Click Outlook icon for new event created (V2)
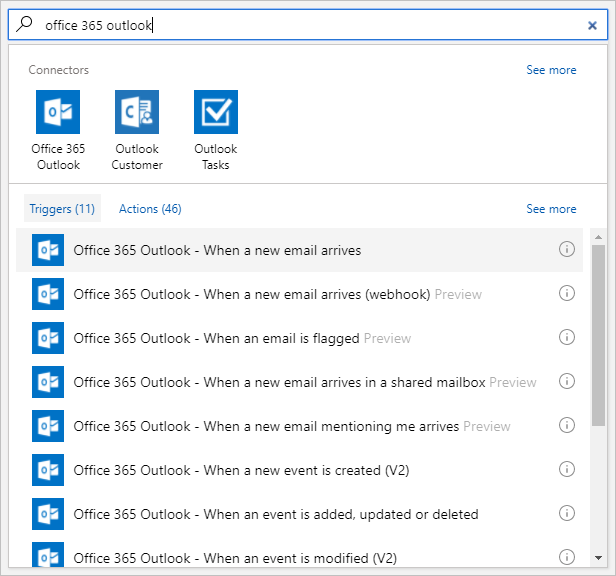This screenshot has width=616, height=576. [48, 470]
